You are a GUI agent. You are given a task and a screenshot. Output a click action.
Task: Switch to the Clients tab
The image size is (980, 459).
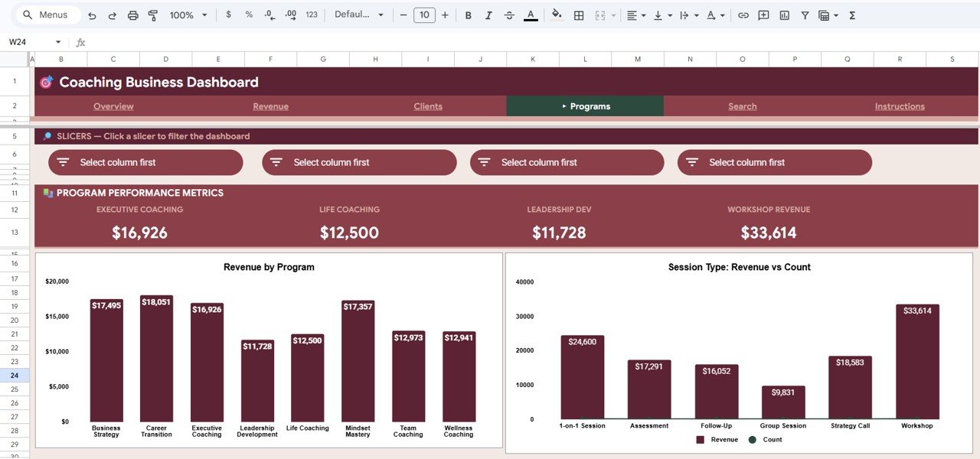428,106
